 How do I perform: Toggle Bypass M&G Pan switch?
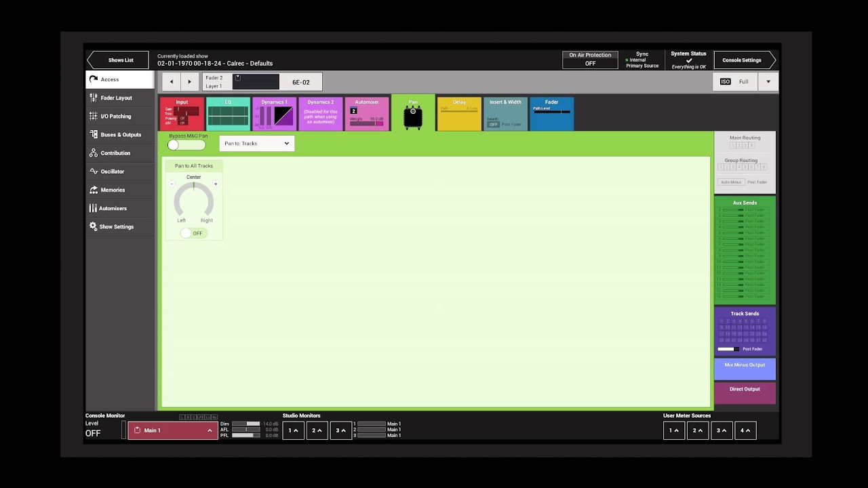pyautogui.click(x=186, y=145)
